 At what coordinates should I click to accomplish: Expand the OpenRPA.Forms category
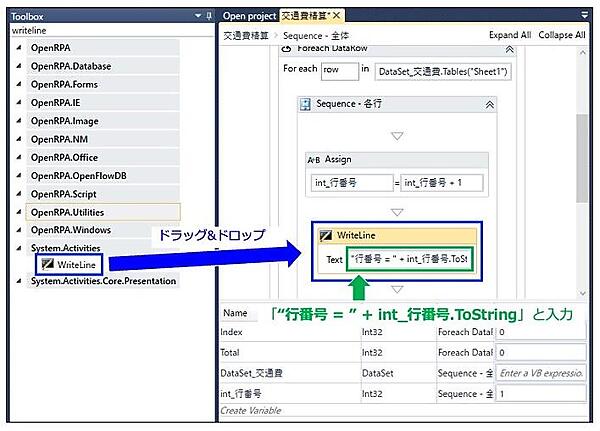coord(19,84)
